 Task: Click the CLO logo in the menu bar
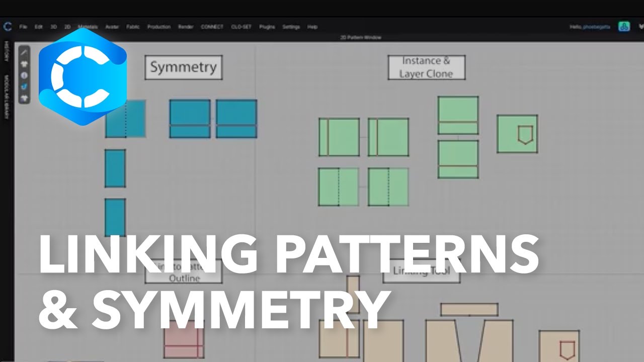[x=7, y=27]
